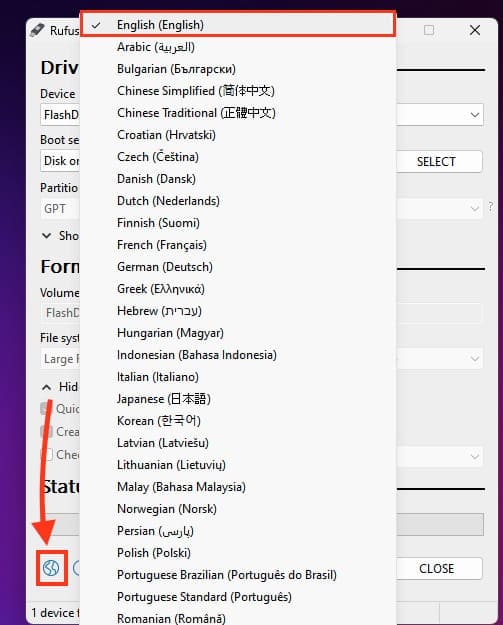
Task: Enable the Check device checkbox
Action: pyautogui.click(x=47, y=454)
